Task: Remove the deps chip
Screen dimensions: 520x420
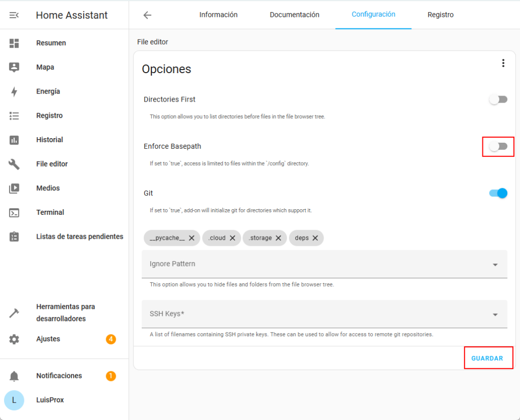Action: point(315,238)
